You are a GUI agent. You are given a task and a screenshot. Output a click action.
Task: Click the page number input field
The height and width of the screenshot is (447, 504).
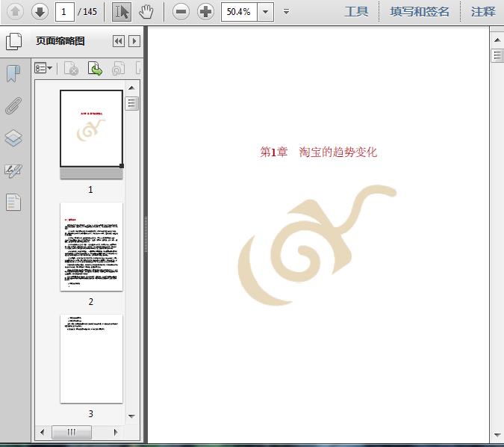click(65, 12)
